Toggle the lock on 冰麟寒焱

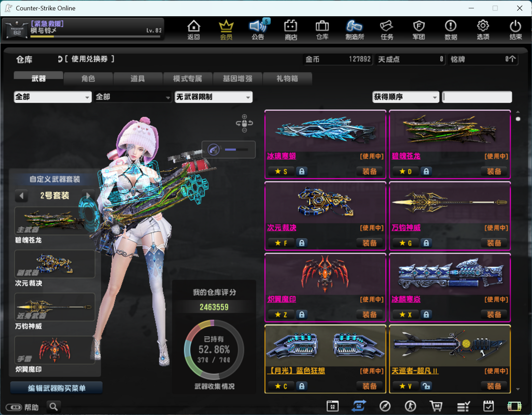[426, 314]
